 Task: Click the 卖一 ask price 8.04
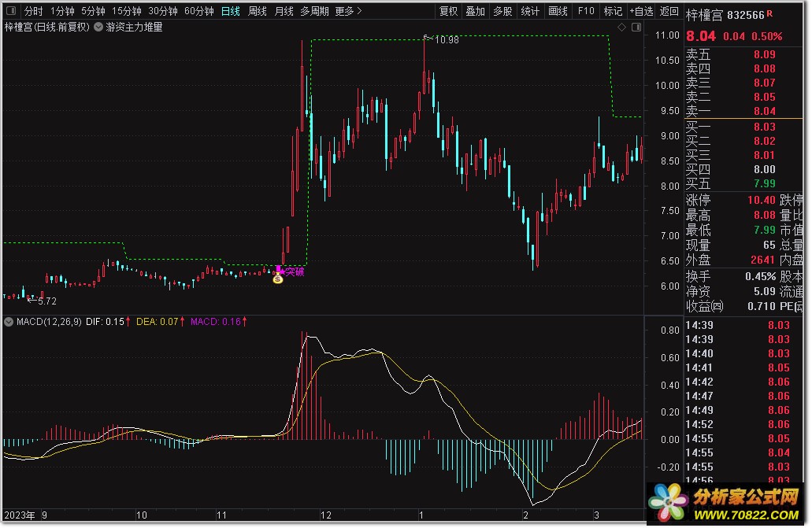pos(765,111)
